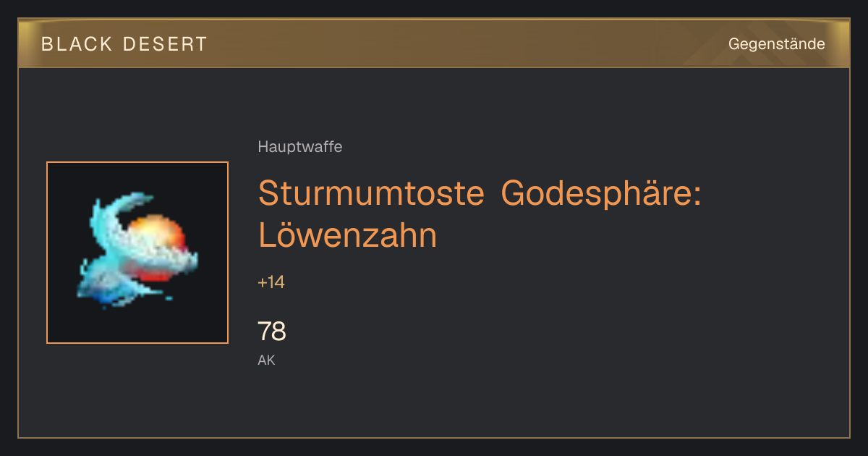Viewport: 868px width, 456px height.
Task: Click empty dark card area right of stats
Action: click(x=579, y=340)
